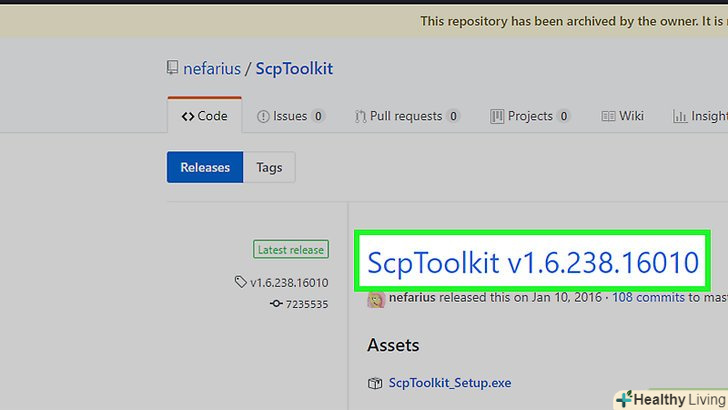Image resolution: width=728 pixels, height=410 pixels.
Task: Click the Pull requests count badge 0
Action: pos(453,116)
